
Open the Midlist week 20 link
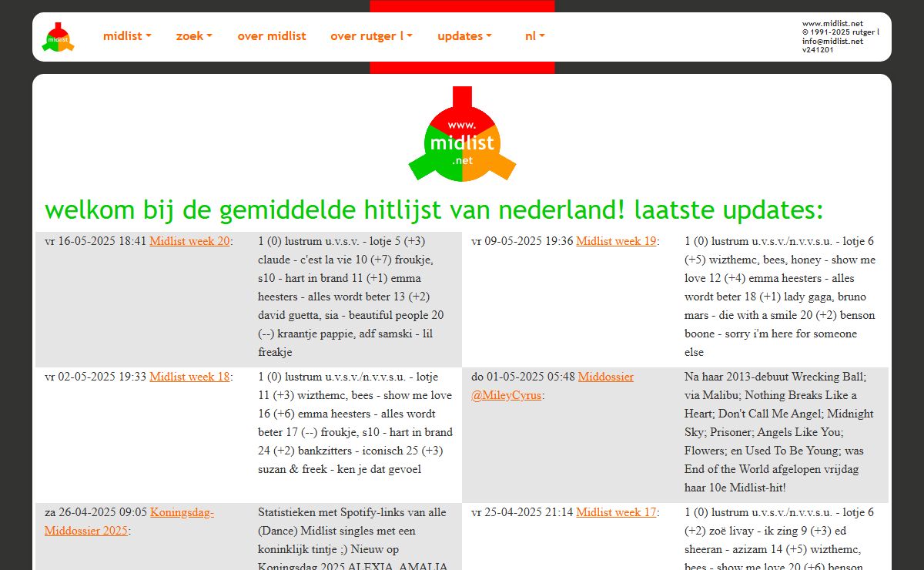189,241
